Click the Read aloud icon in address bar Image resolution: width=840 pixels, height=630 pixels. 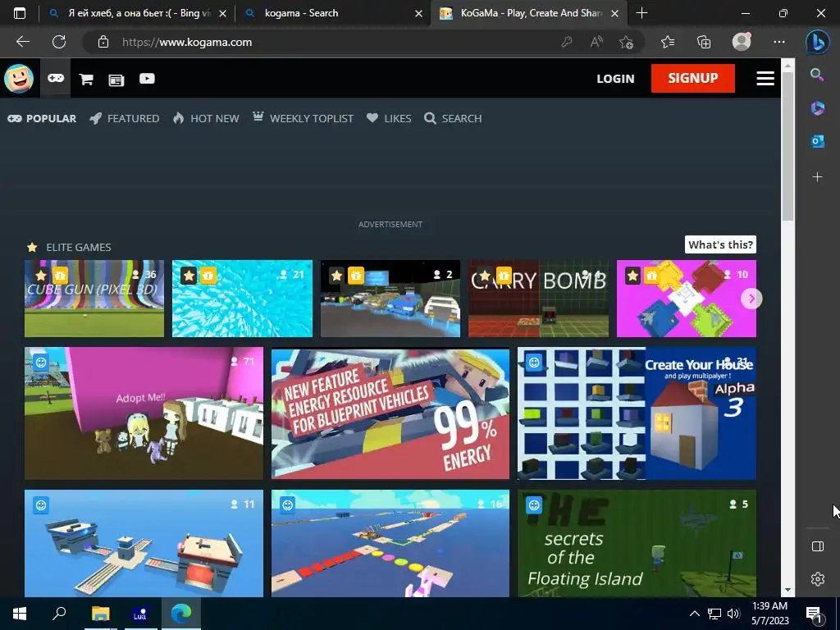pos(596,42)
